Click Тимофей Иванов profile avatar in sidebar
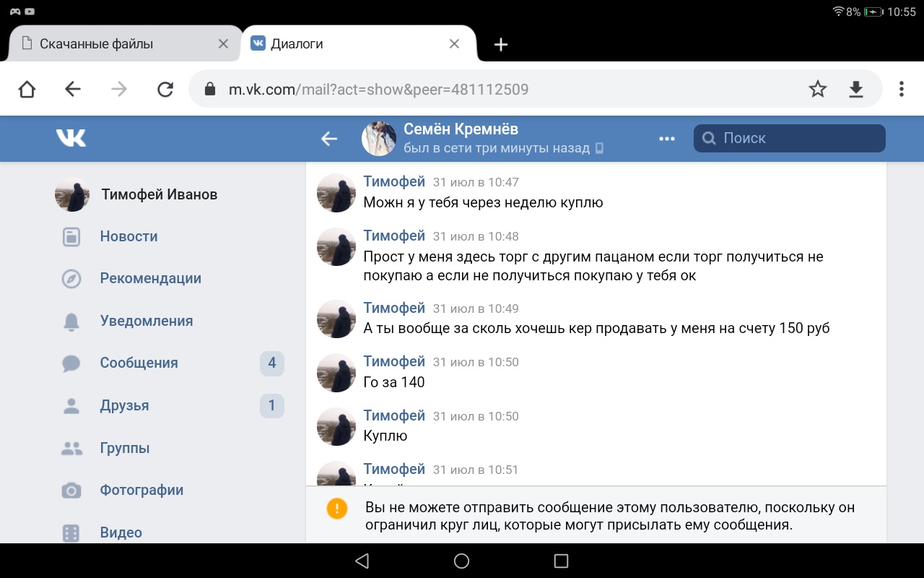The image size is (924, 578). [x=72, y=194]
